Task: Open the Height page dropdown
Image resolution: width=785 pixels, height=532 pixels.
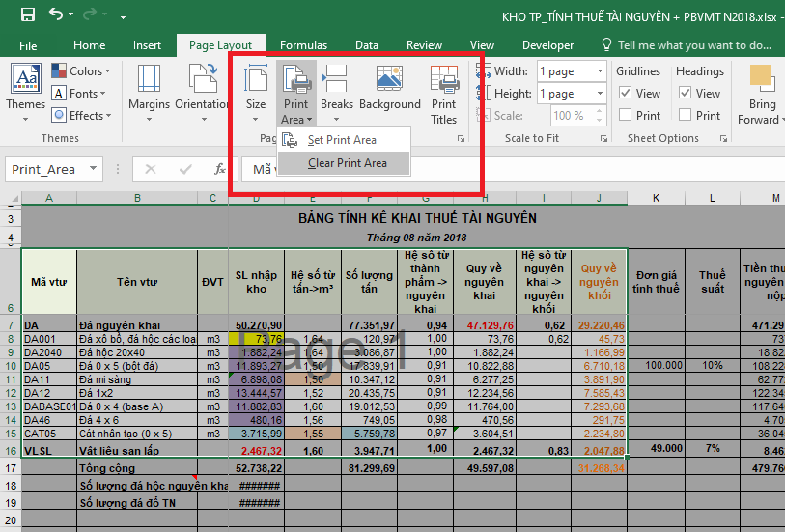Action: click(x=572, y=94)
